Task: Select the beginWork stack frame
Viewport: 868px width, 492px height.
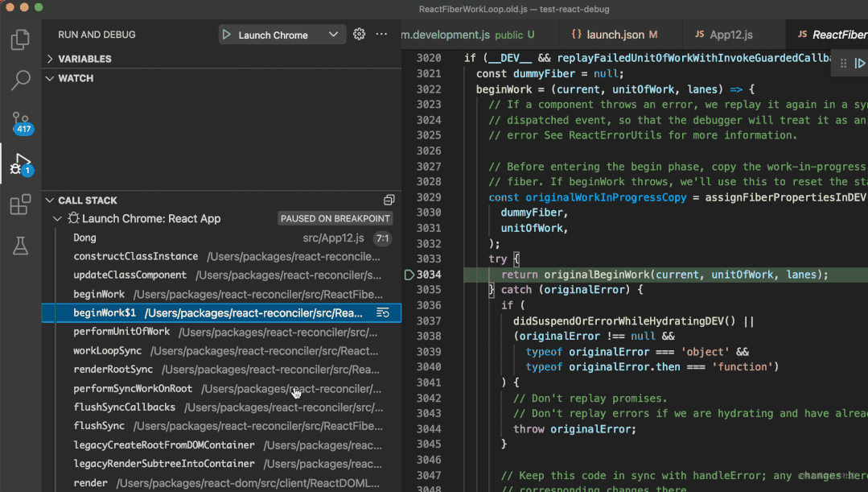Action: click(x=221, y=294)
